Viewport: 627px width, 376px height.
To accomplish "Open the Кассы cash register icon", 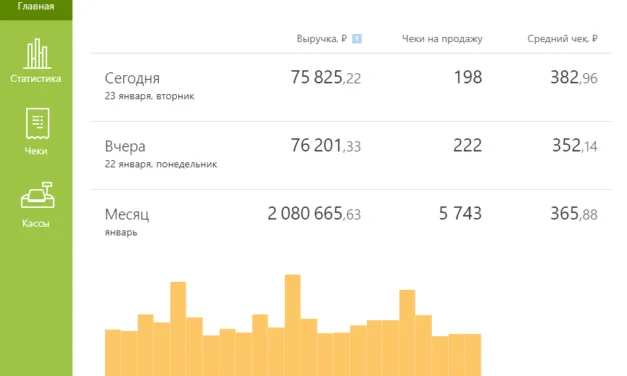I will click(x=37, y=195).
